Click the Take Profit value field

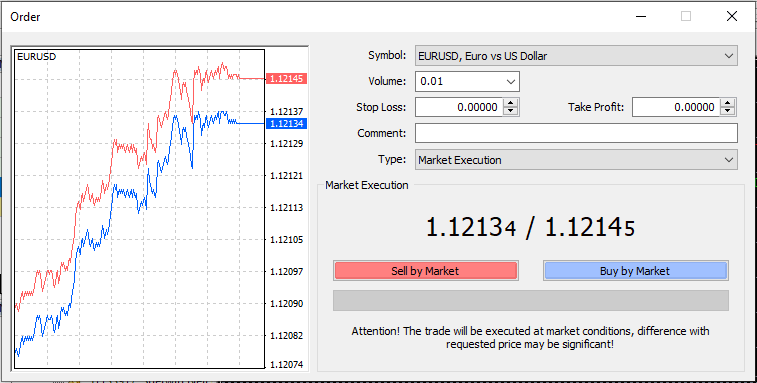tap(676, 107)
